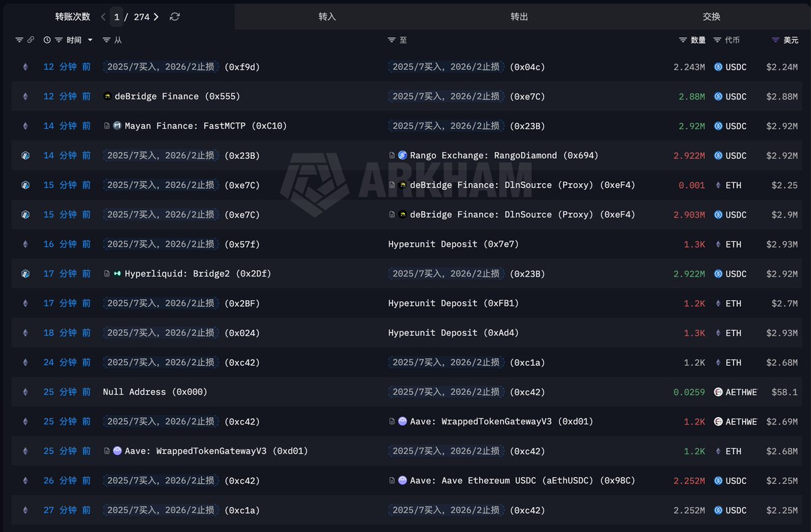Click the deBridge Finance (0x555) logo icon
The image size is (811, 532).
pos(107,97)
